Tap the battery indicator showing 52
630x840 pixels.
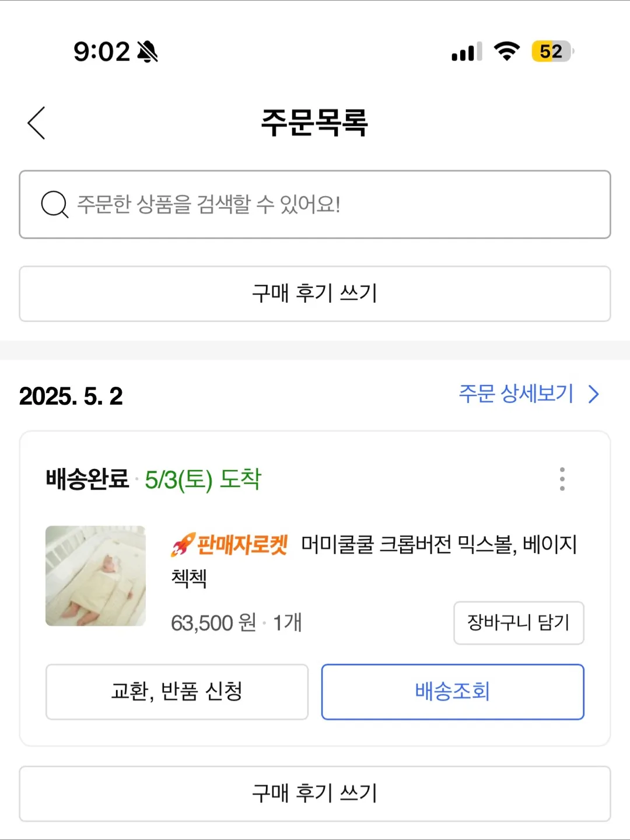pos(552,51)
